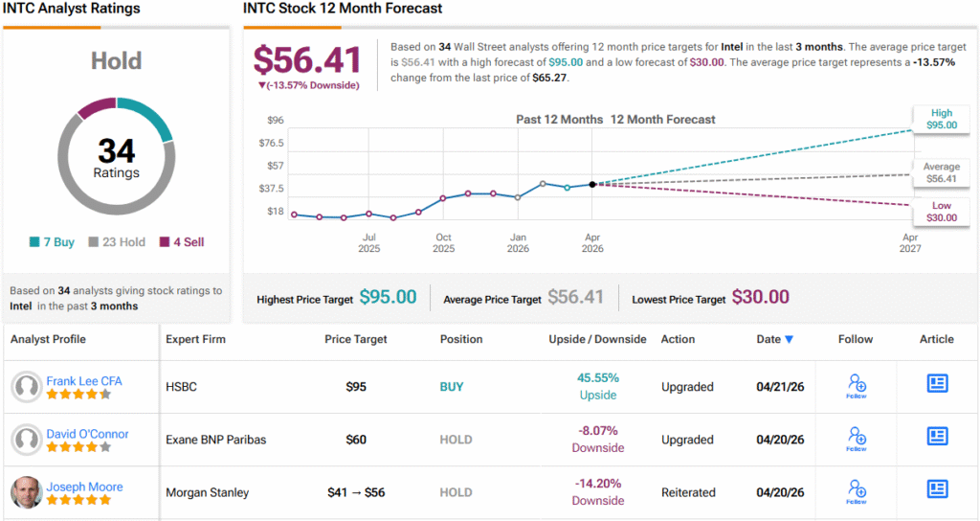This screenshot has height=521, width=980.
Task: Open article for HSBC rating
Action: click(x=937, y=383)
